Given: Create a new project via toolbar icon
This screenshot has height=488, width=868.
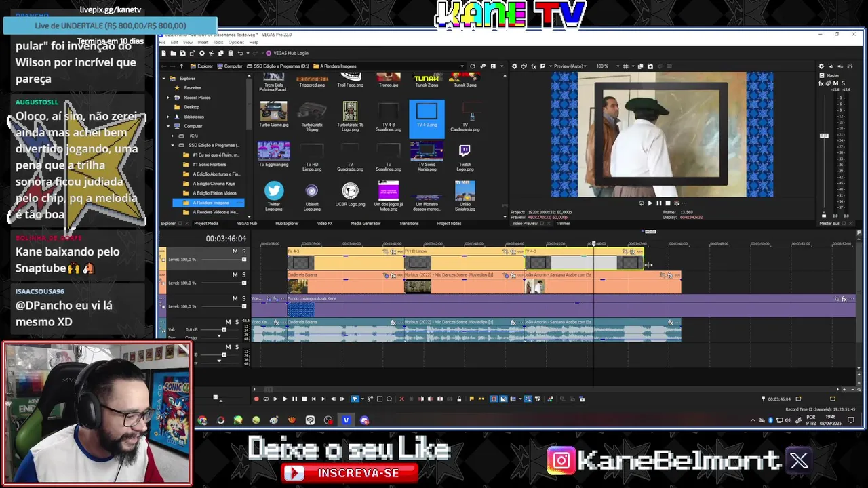Looking at the screenshot, I should [x=163, y=53].
